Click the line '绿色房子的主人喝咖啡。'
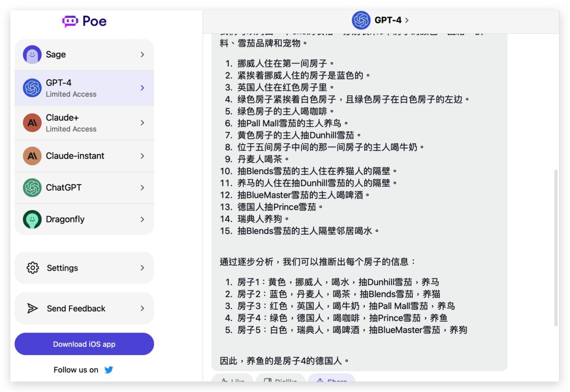The image size is (570, 392). (x=286, y=111)
